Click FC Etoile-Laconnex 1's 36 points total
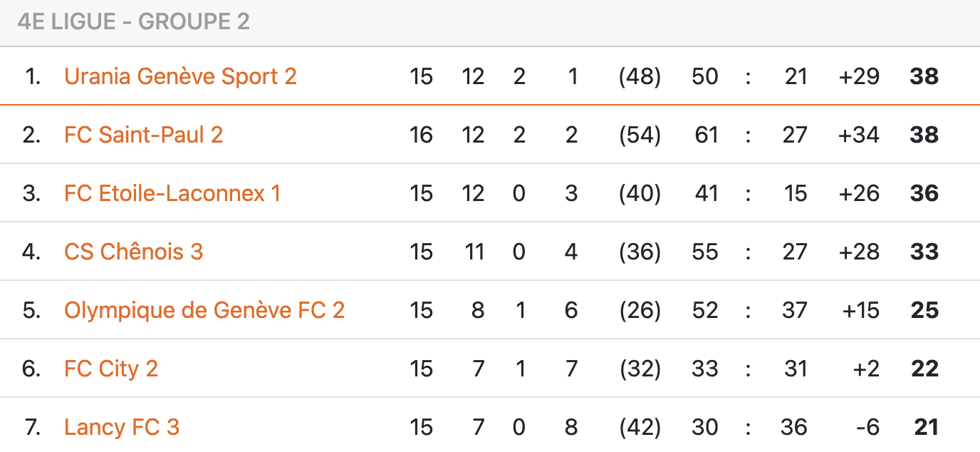Image resolution: width=980 pixels, height=452 pixels. [x=924, y=193]
